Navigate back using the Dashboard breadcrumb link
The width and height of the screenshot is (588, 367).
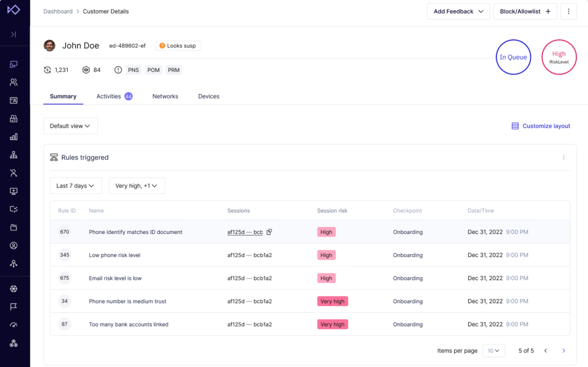[x=58, y=11]
